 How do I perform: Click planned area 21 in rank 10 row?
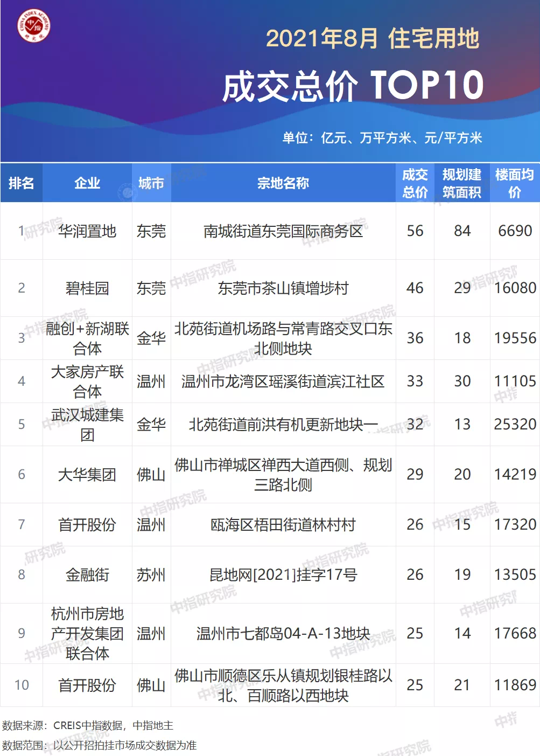[462, 685]
